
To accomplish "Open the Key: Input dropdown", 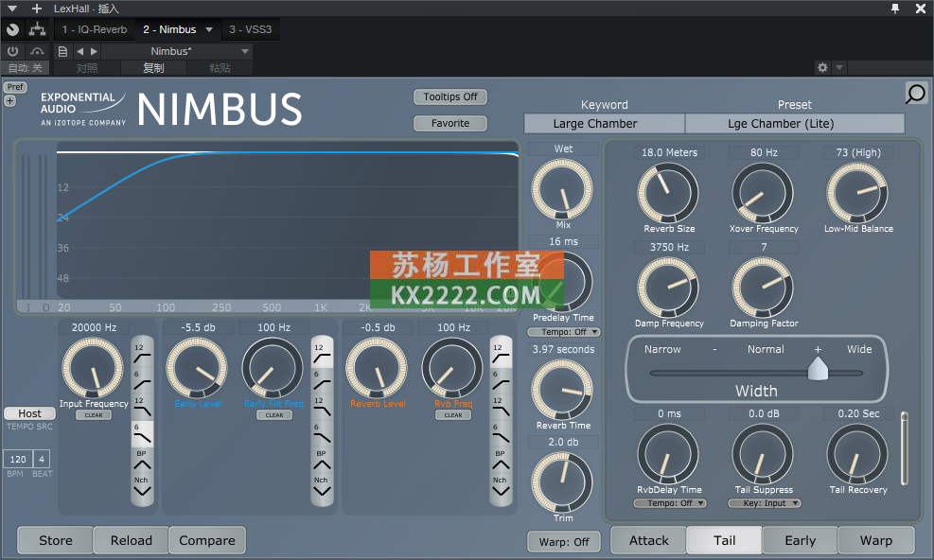I will tap(765, 503).
